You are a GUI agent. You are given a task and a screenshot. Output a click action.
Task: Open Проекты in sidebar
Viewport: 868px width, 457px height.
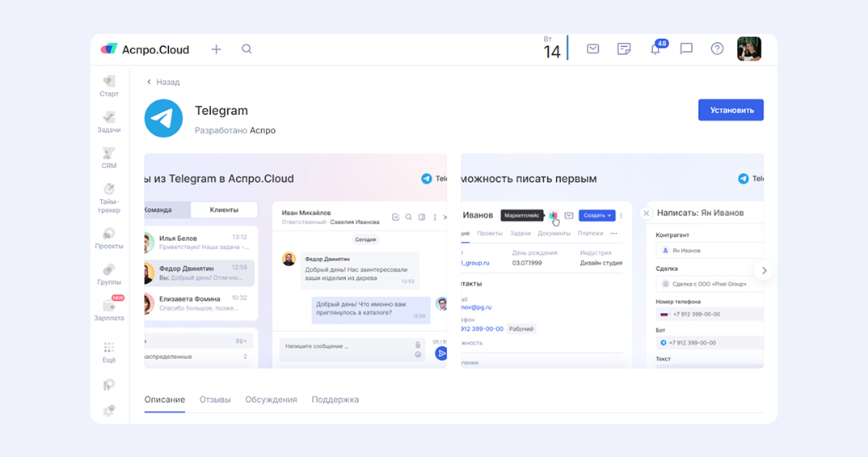pyautogui.click(x=109, y=239)
